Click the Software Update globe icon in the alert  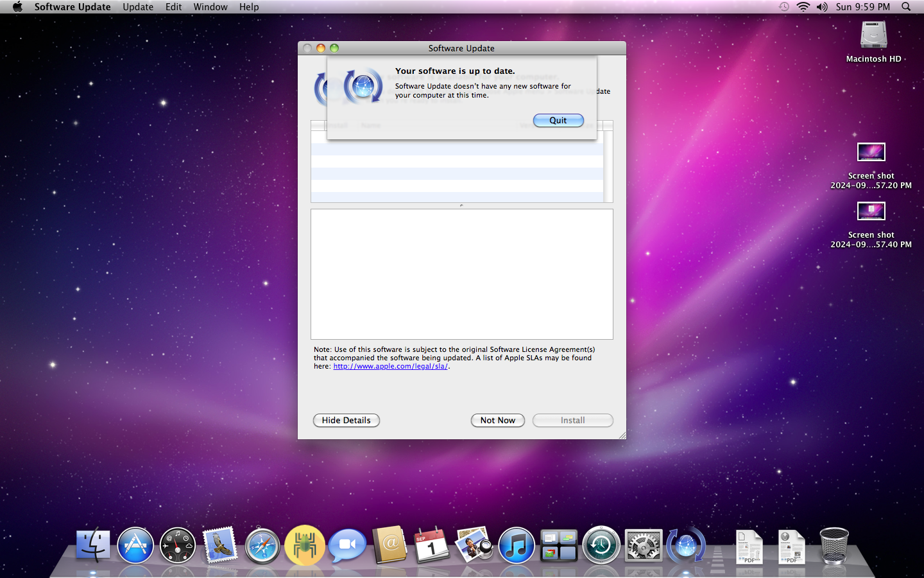point(363,86)
